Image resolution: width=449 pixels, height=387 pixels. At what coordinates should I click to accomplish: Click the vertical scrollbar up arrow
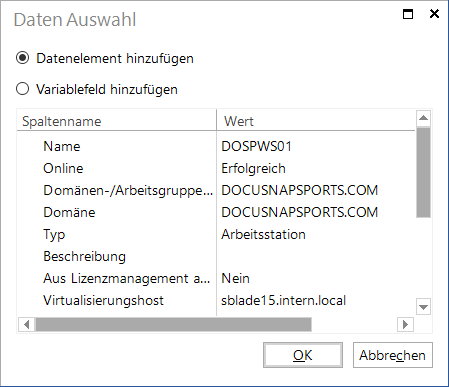[423, 118]
